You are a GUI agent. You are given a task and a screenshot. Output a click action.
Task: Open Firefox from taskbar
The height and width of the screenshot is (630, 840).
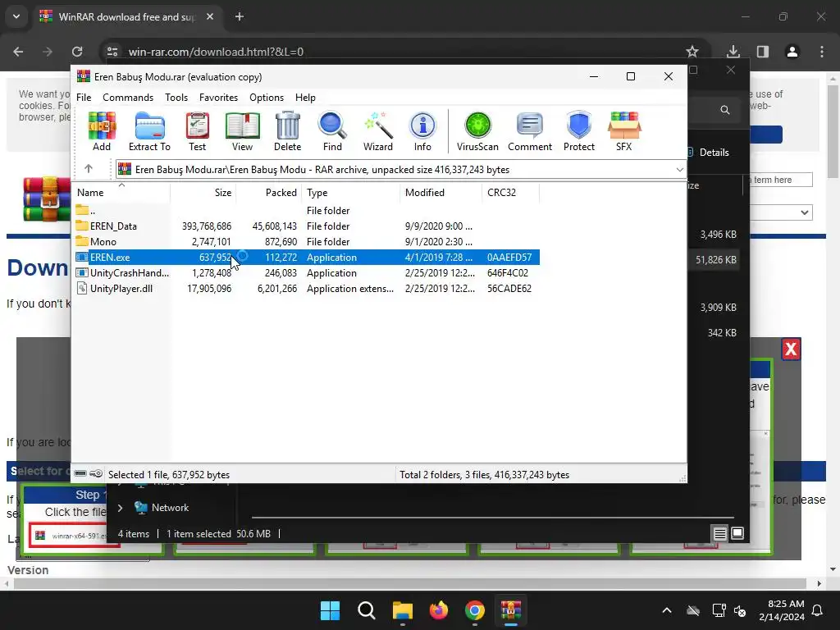coord(439,610)
